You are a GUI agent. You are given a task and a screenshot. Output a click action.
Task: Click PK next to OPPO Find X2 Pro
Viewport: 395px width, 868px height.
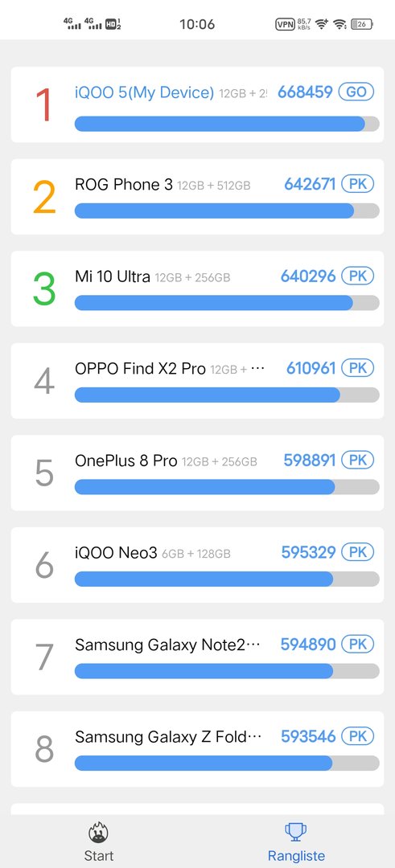(x=358, y=367)
